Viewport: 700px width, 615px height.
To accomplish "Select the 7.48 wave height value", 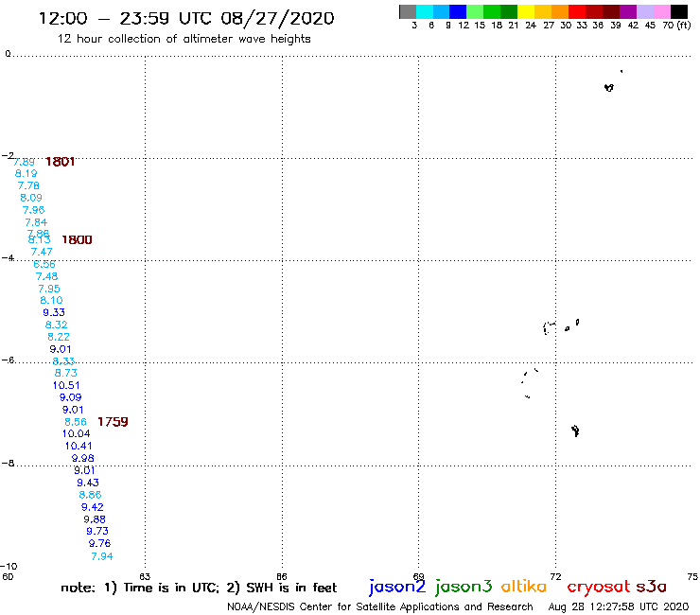I will coord(47,276).
